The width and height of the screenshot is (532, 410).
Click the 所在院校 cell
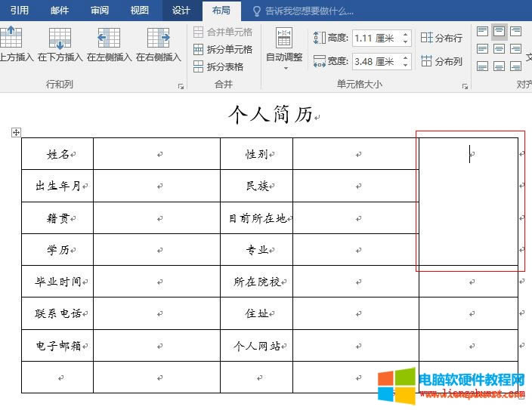[256, 282]
